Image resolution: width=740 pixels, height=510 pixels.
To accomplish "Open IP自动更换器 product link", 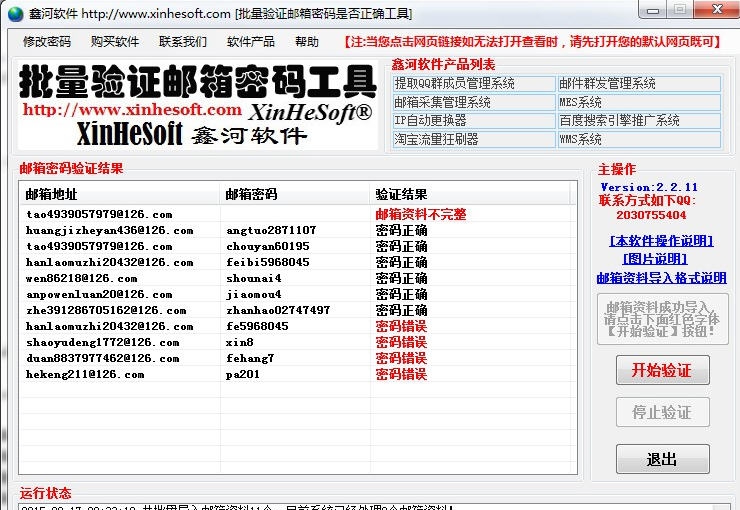I will coord(473,121).
